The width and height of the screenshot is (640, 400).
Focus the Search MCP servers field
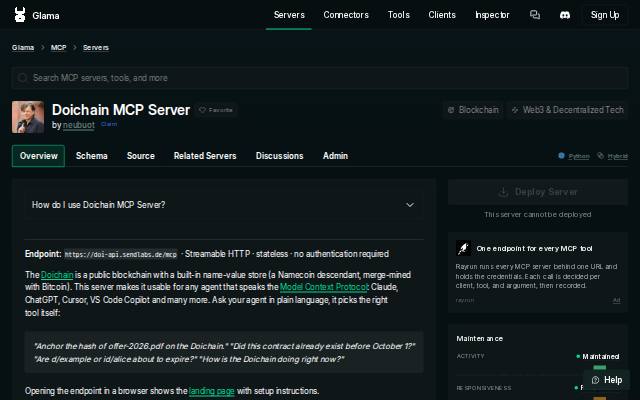coord(320,78)
